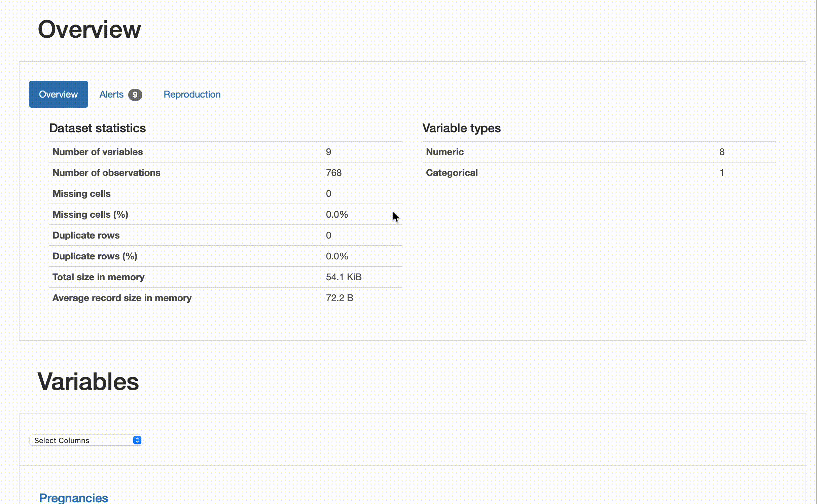Screen dimensions: 817x504
Task: Click the Categorical variable type row
Action: click(x=452, y=173)
